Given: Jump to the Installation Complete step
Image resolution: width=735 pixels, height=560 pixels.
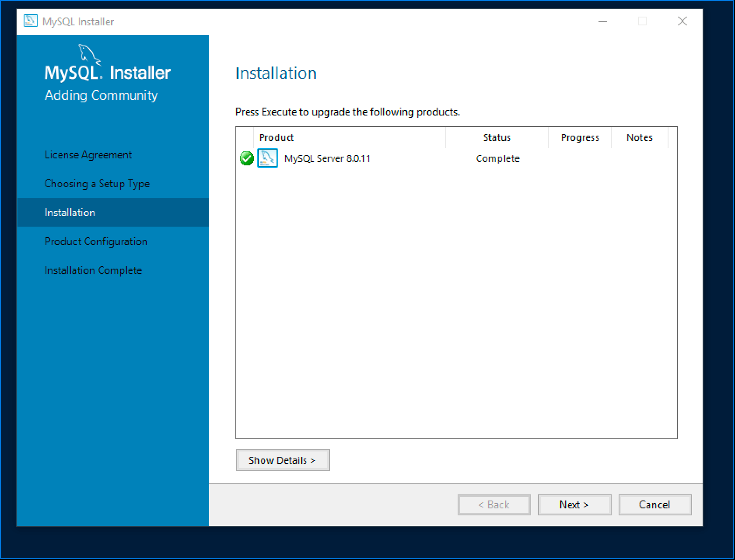Looking at the screenshot, I should [x=93, y=270].
